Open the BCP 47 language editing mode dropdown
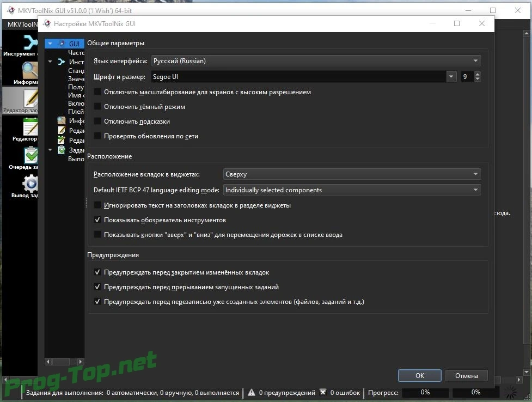The height and width of the screenshot is (402, 532). click(352, 190)
